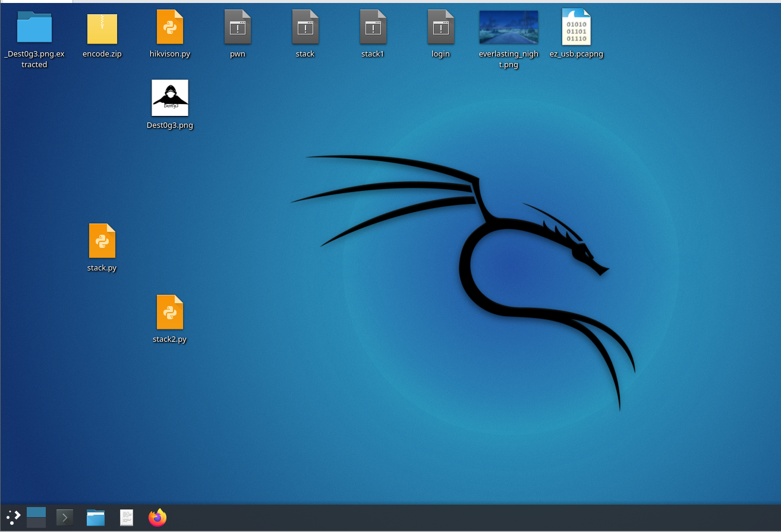
Task: Click the everlasting_night.png file name label
Action: (x=509, y=59)
